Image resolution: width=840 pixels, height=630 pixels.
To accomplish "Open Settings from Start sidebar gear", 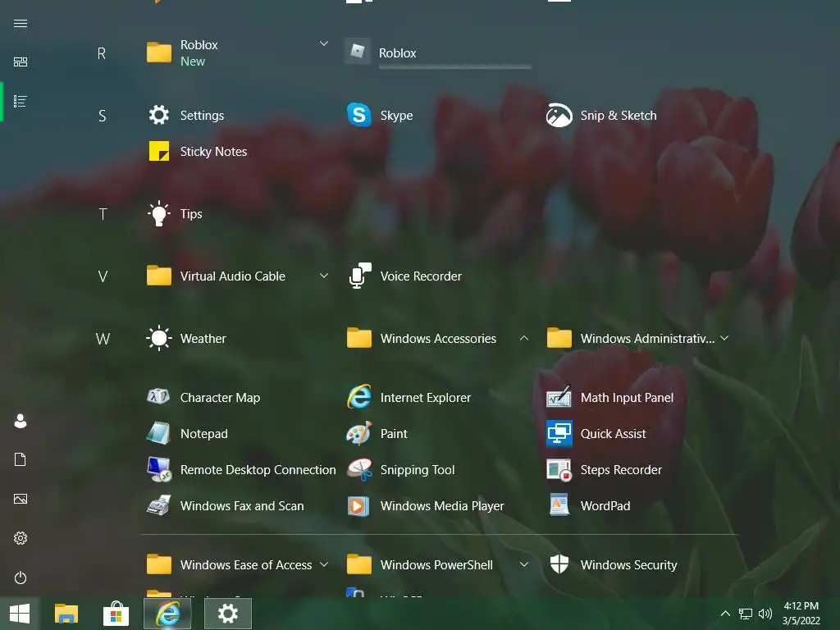I will tap(21, 538).
